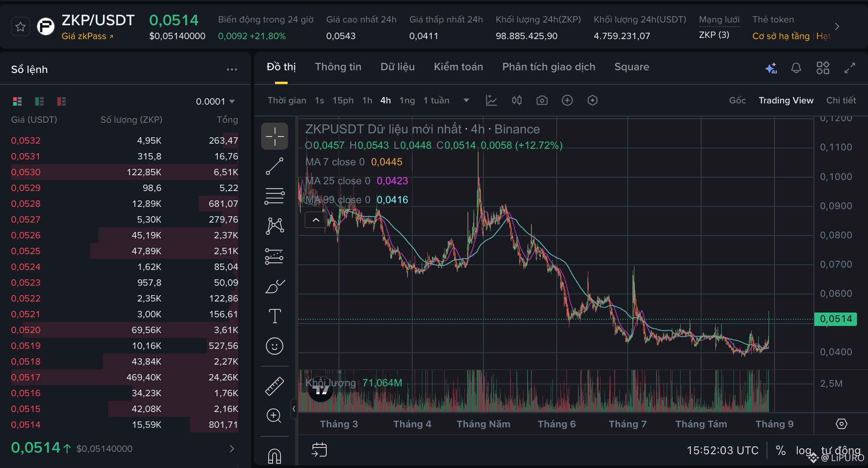Select the crosshair cursor tool

coord(275,136)
